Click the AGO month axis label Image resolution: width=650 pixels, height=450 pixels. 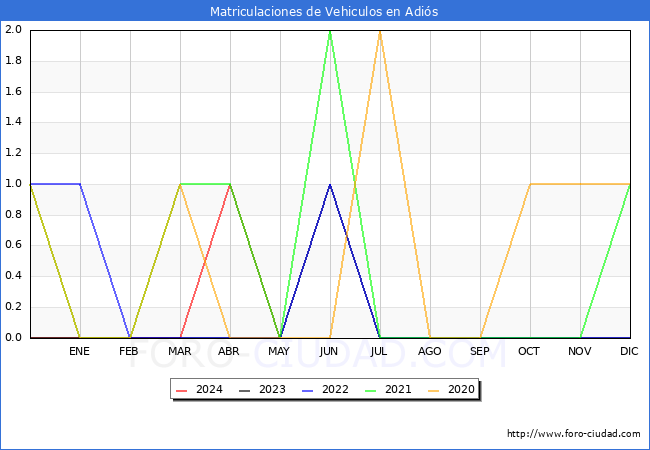click(429, 351)
